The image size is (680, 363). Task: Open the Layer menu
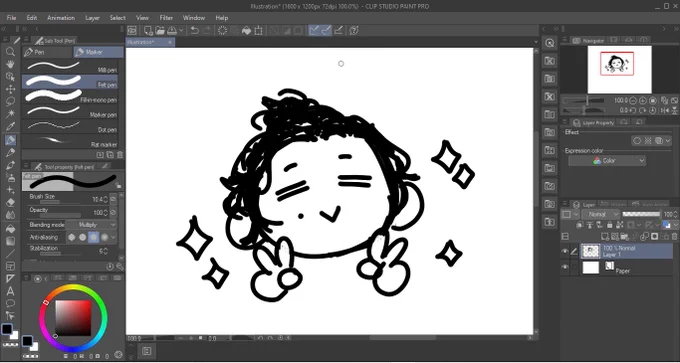pyautogui.click(x=92, y=18)
